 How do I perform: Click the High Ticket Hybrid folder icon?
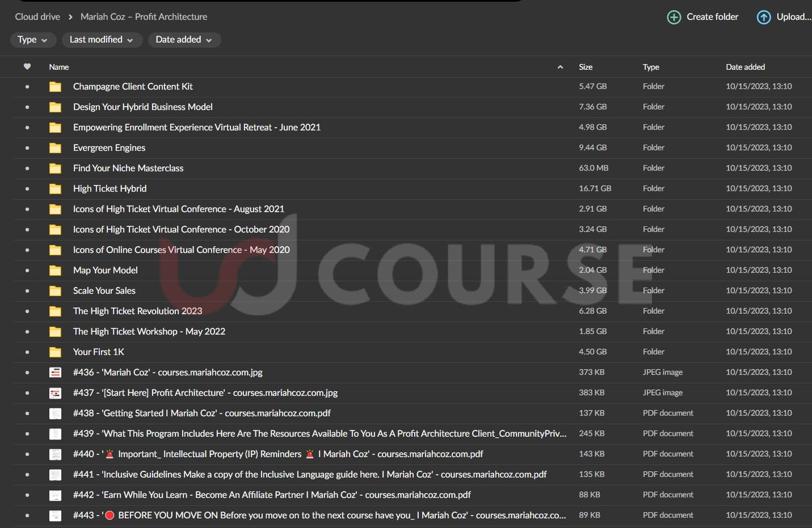[x=55, y=189]
